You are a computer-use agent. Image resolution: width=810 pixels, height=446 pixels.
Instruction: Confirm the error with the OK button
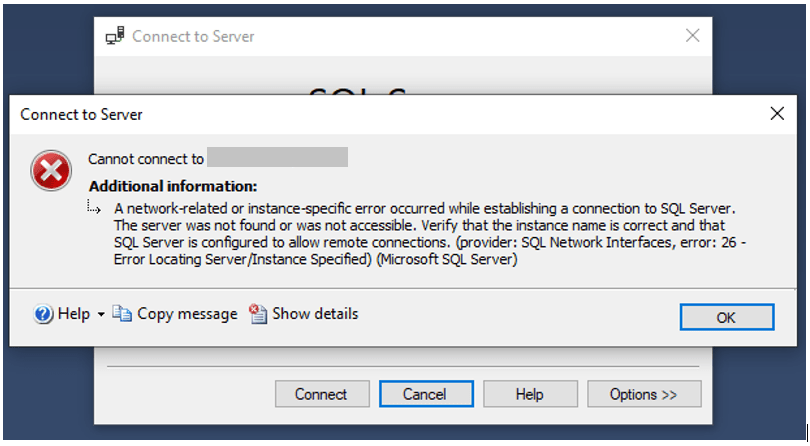click(727, 317)
